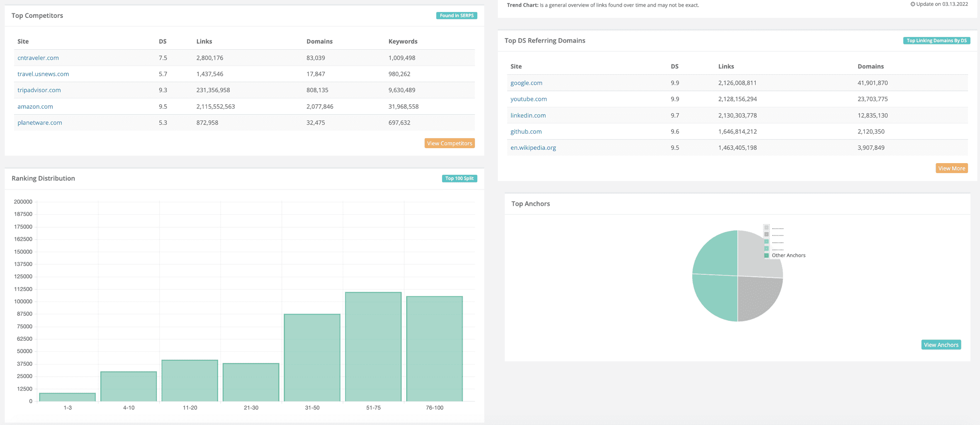This screenshot has width=980, height=425.
Task: Click the Found in SERPS badge
Action: point(457,15)
